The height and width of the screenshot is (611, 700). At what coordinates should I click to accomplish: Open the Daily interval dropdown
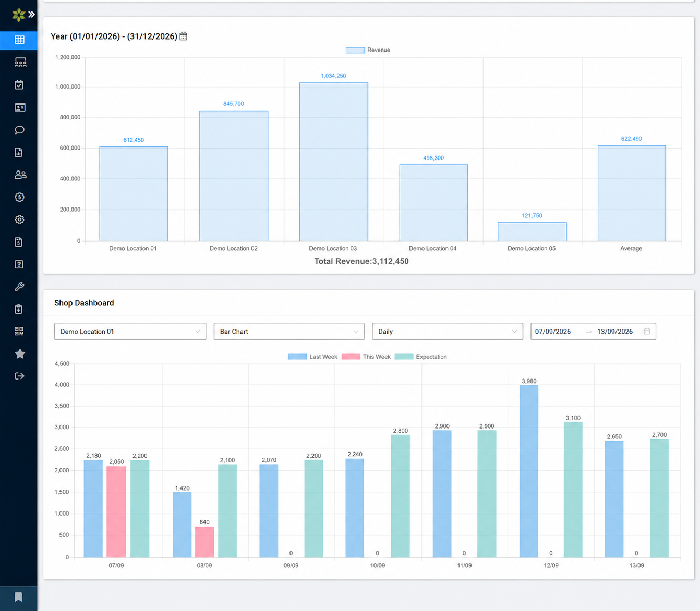(448, 332)
